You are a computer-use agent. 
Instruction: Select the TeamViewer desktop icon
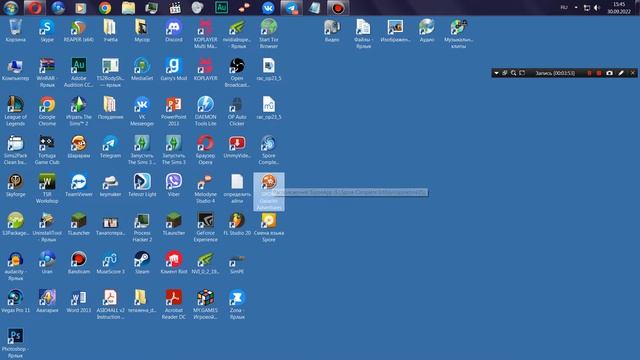click(x=78, y=186)
